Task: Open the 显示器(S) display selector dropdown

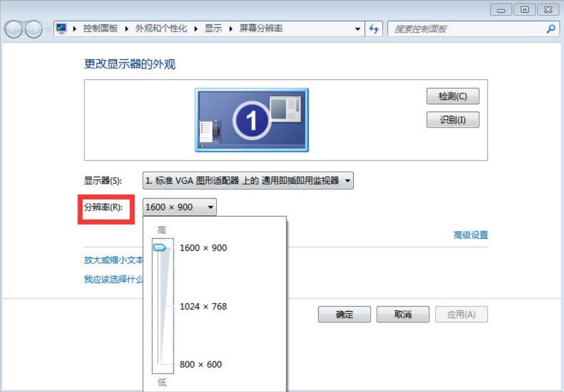Action: (x=248, y=180)
